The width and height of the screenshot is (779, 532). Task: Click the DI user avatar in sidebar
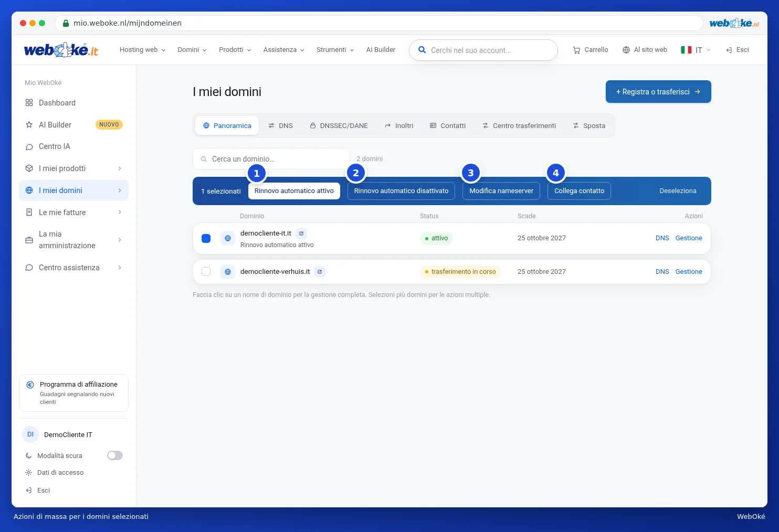pyautogui.click(x=30, y=434)
